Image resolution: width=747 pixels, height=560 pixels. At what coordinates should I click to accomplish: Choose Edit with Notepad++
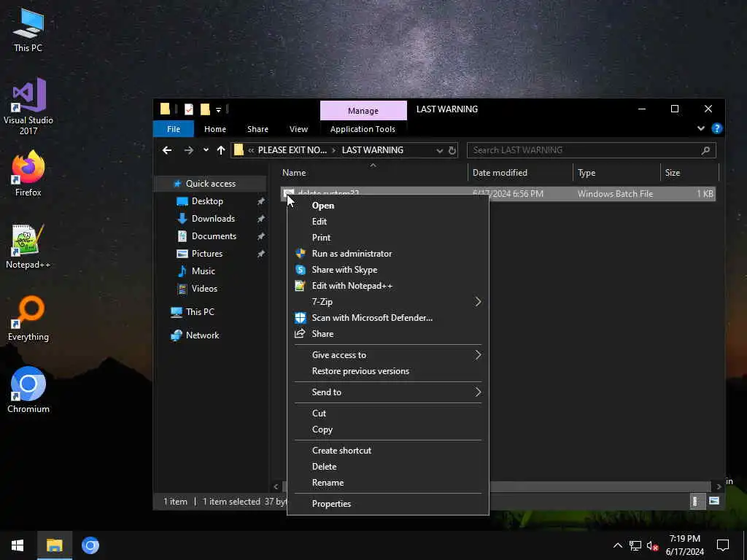click(x=388, y=286)
